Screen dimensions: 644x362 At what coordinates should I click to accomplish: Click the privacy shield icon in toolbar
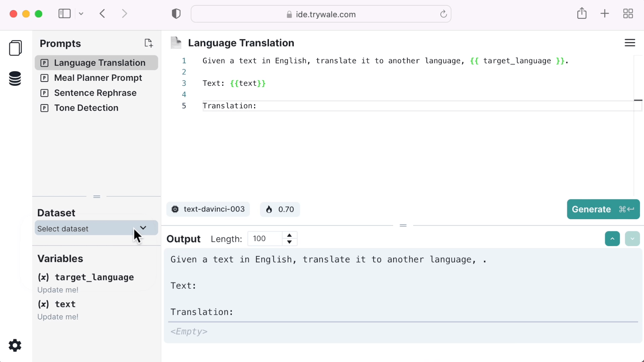pyautogui.click(x=176, y=14)
